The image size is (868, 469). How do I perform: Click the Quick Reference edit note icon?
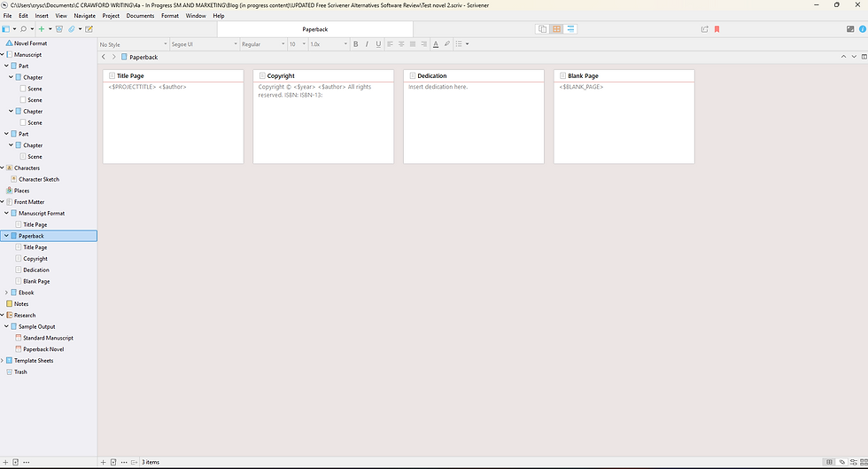(x=89, y=29)
